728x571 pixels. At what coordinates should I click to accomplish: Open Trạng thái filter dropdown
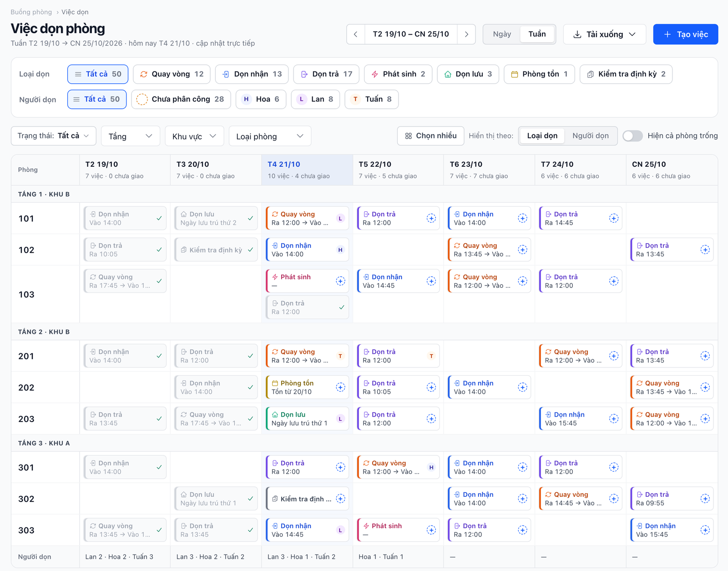point(54,136)
